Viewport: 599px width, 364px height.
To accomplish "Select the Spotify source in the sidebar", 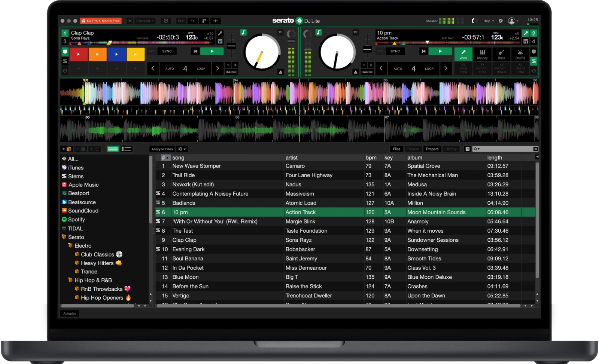I will pyautogui.click(x=76, y=220).
